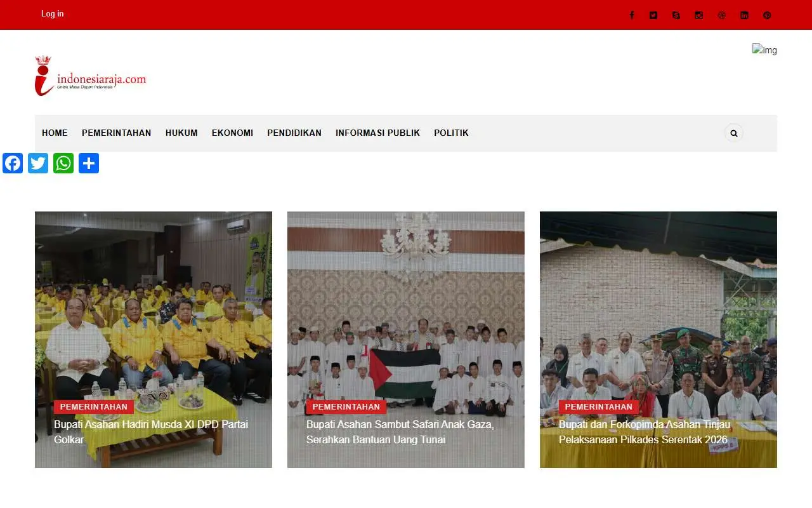Open article Bupati dan Forkopimda Tinjau Pilkades
812x508 pixels.
[x=645, y=432]
